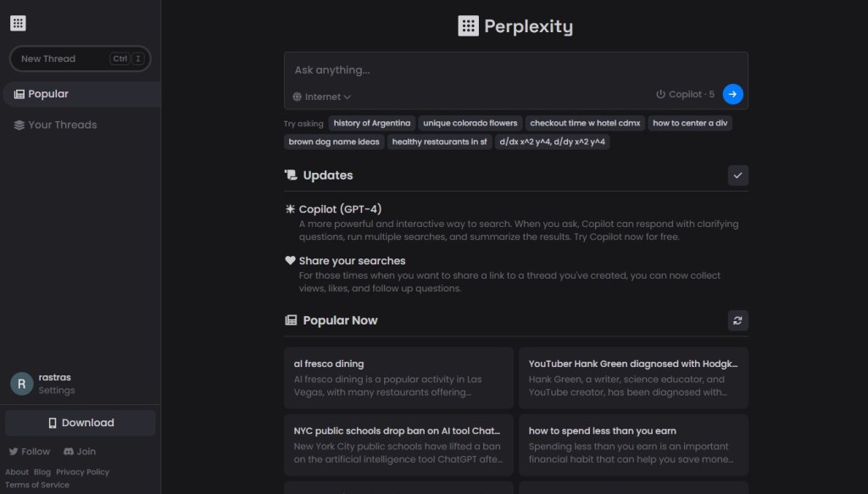Choose the 'how to center a div' suggestion
Viewport: 868px width, 494px height.
(x=690, y=123)
